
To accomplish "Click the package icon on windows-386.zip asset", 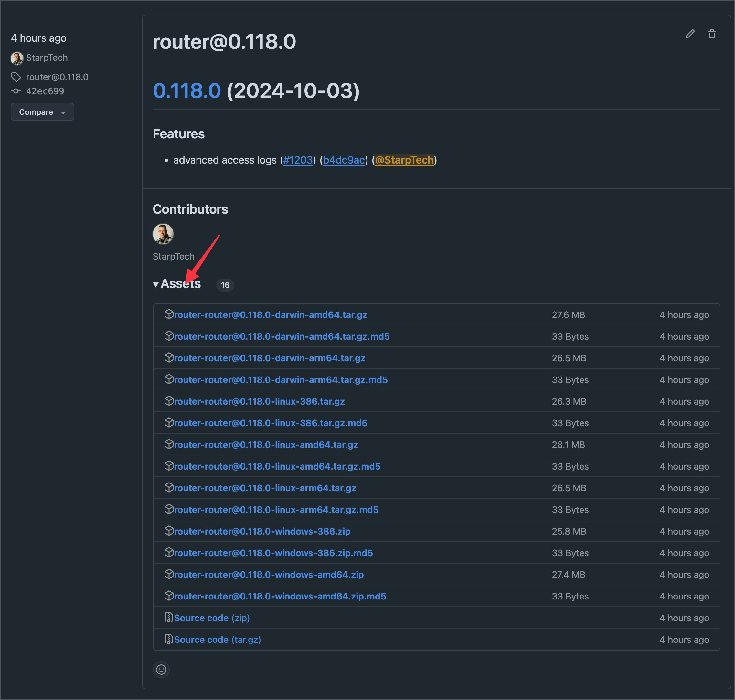I will (x=170, y=531).
